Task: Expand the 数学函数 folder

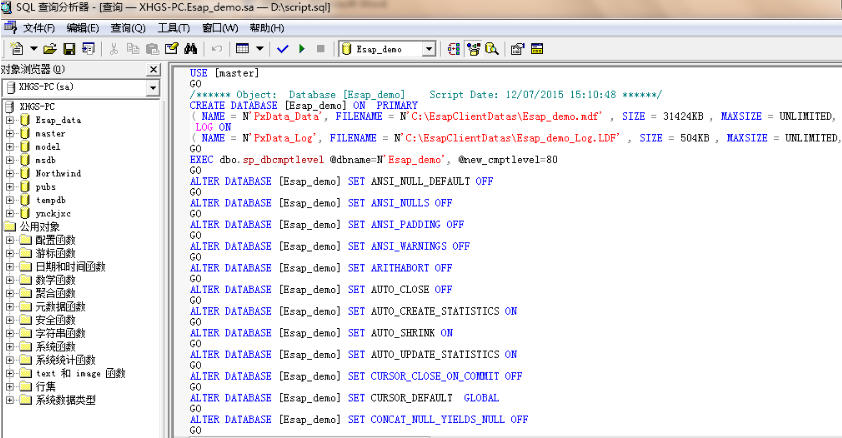Action: (x=10, y=280)
